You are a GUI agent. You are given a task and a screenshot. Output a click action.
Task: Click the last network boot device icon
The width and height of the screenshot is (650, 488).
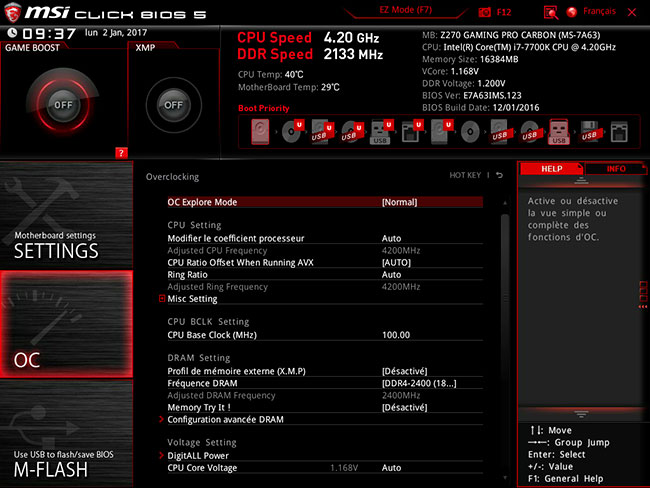618,130
